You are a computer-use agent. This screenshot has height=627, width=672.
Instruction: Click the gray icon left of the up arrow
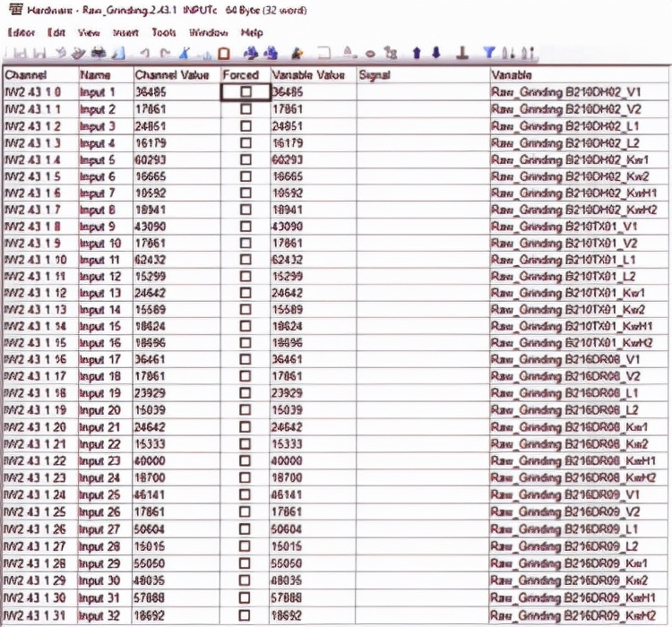(391, 53)
